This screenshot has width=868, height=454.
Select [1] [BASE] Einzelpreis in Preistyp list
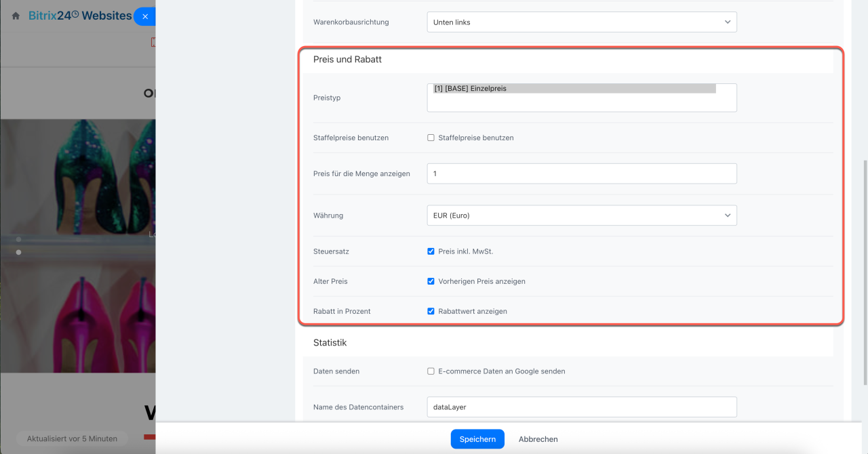[574, 89]
